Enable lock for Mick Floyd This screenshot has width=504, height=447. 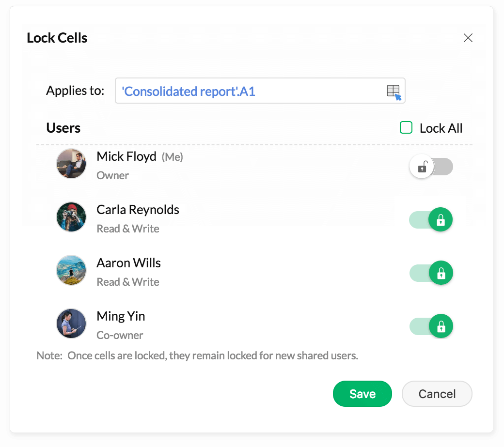431,167
